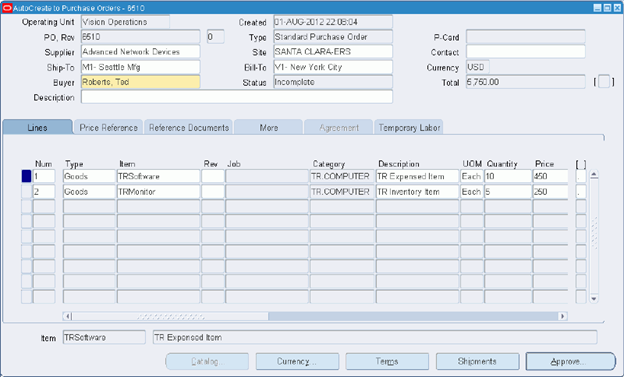Image resolution: width=624 pixels, height=377 pixels.
Task: Click the Bill-To field V1- New York City
Action: click(x=333, y=67)
